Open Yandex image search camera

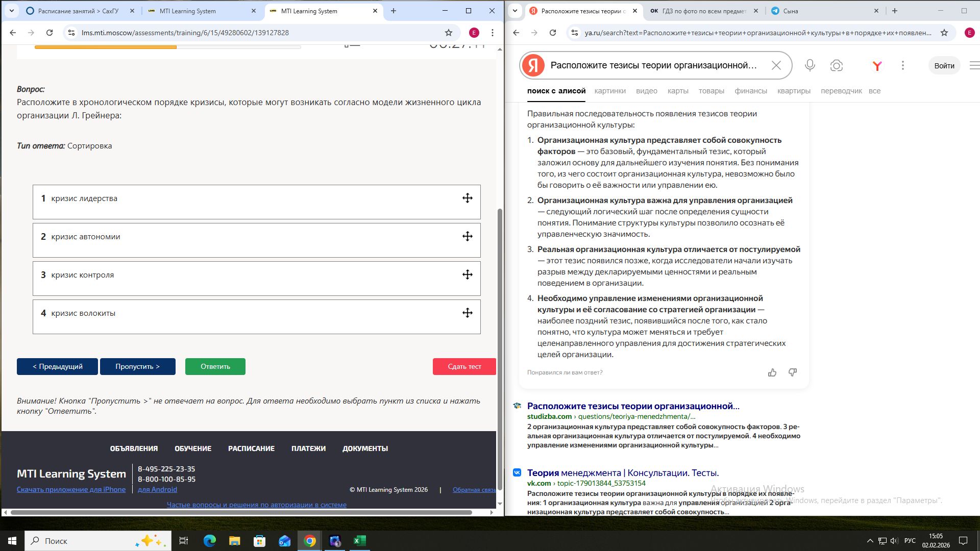point(836,65)
